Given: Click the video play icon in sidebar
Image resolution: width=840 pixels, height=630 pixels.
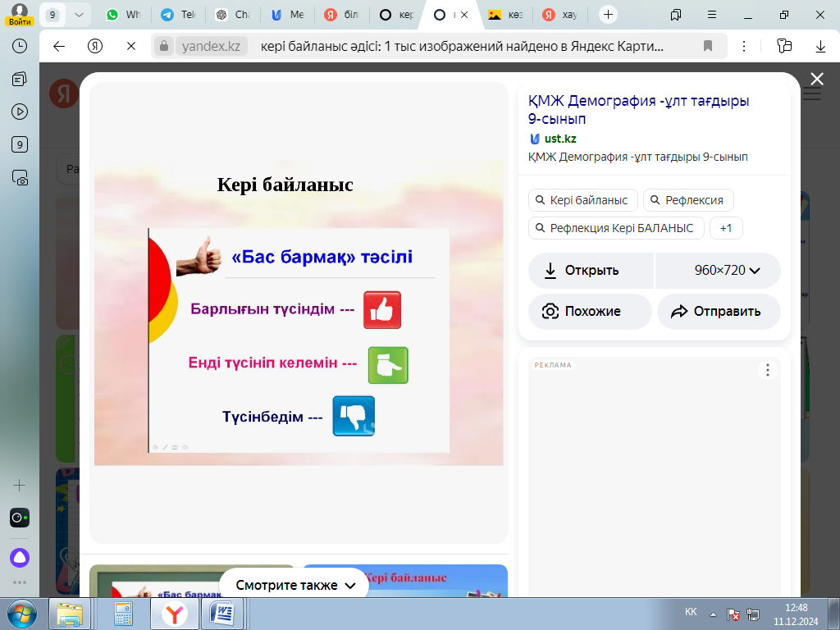Looking at the screenshot, I should point(20,112).
